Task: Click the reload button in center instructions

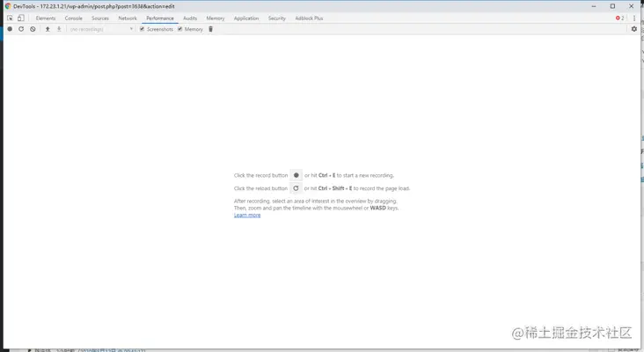Action: tap(296, 188)
